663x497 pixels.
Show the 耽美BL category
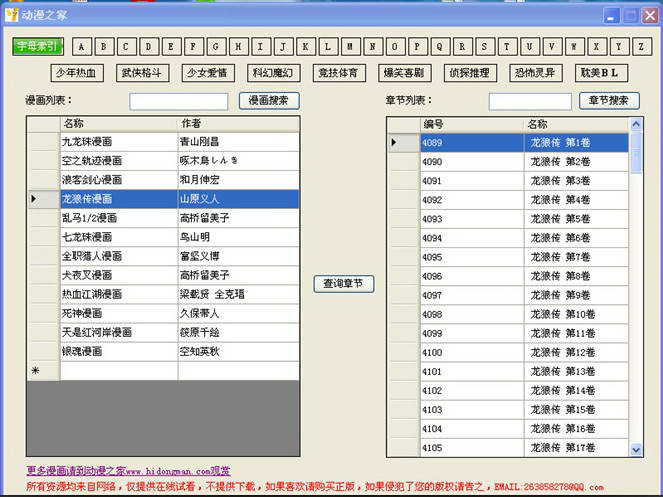point(601,73)
